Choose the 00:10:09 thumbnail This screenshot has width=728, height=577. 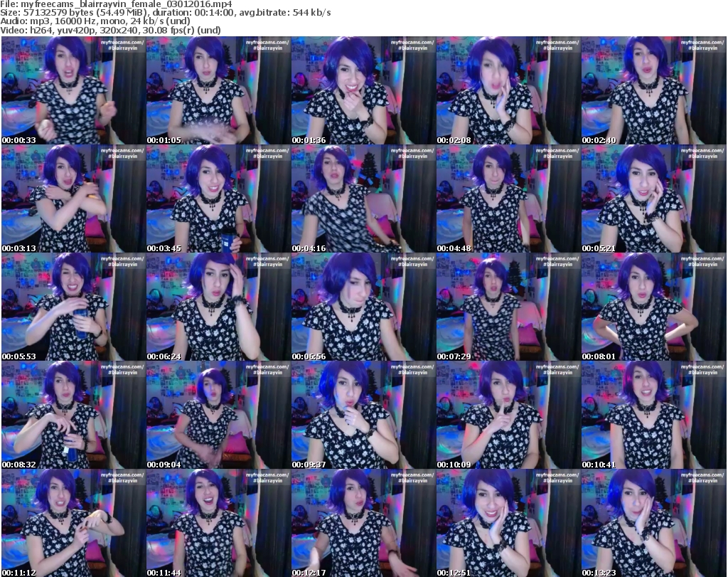click(x=508, y=415)
